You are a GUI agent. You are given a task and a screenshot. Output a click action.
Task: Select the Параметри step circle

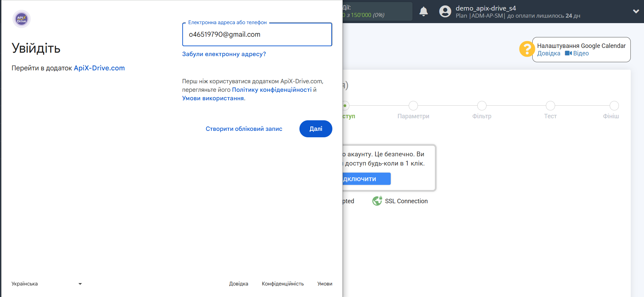point(413,106)
